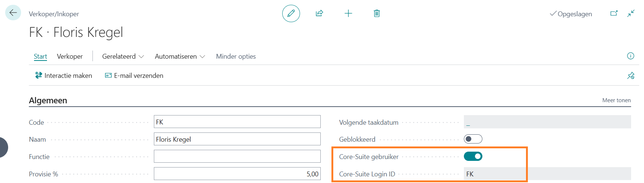Switch to the Start tab
The image size is (644, 183).
pos(40,56)
